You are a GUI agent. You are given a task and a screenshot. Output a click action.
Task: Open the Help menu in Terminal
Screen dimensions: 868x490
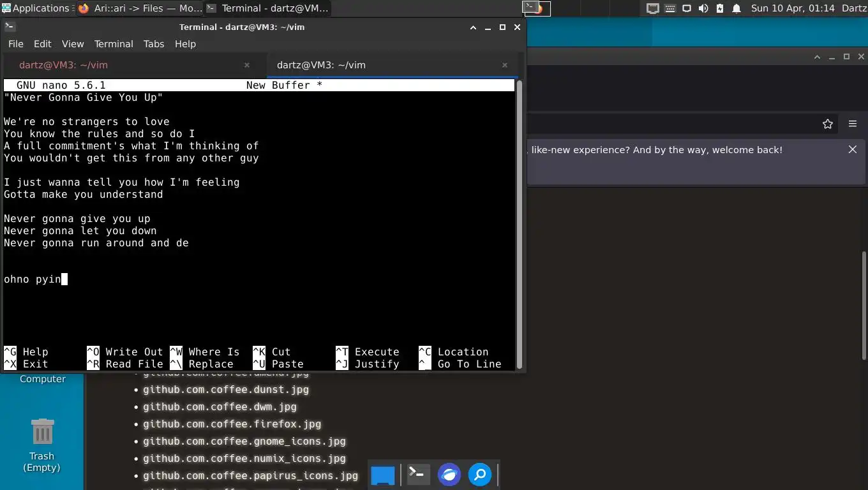click(x=185, y=44)
